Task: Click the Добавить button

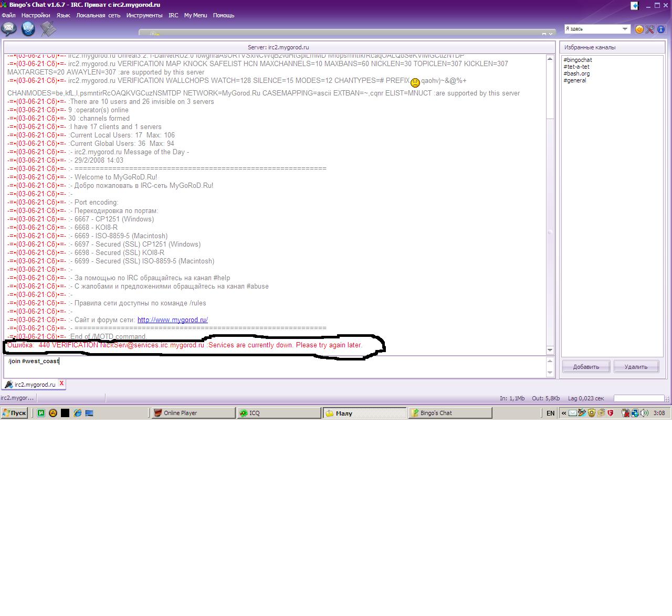Action: coord(586,367)
